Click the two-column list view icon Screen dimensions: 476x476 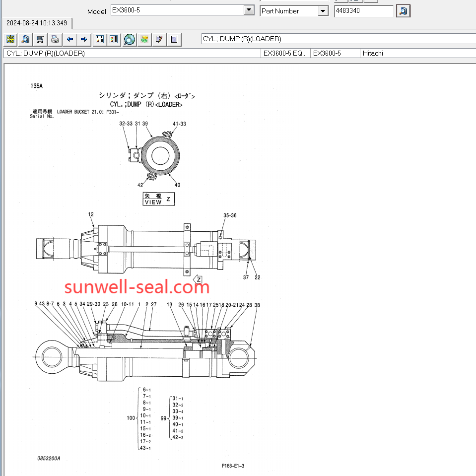coord(114,39)
